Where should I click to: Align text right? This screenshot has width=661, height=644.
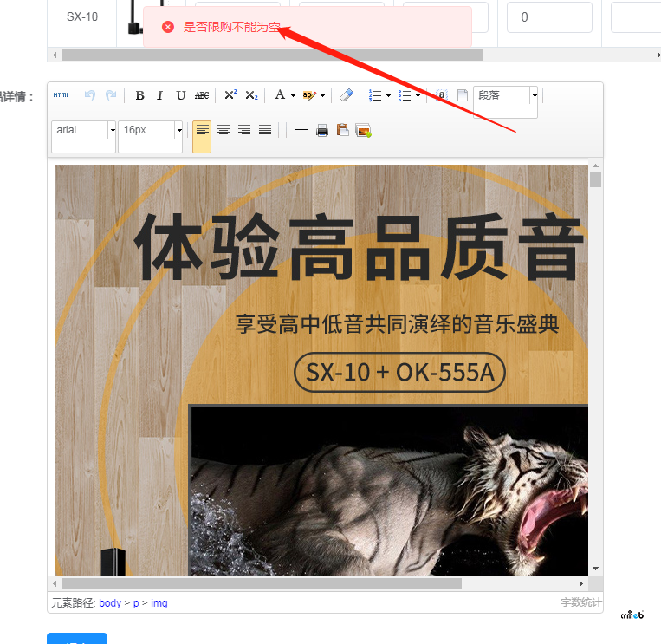click(x=244, y=130)
